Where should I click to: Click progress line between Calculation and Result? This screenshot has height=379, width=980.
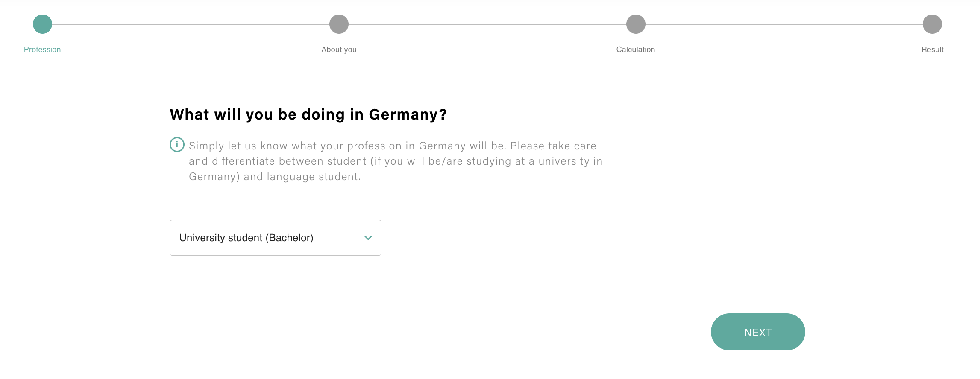point(784,24)
